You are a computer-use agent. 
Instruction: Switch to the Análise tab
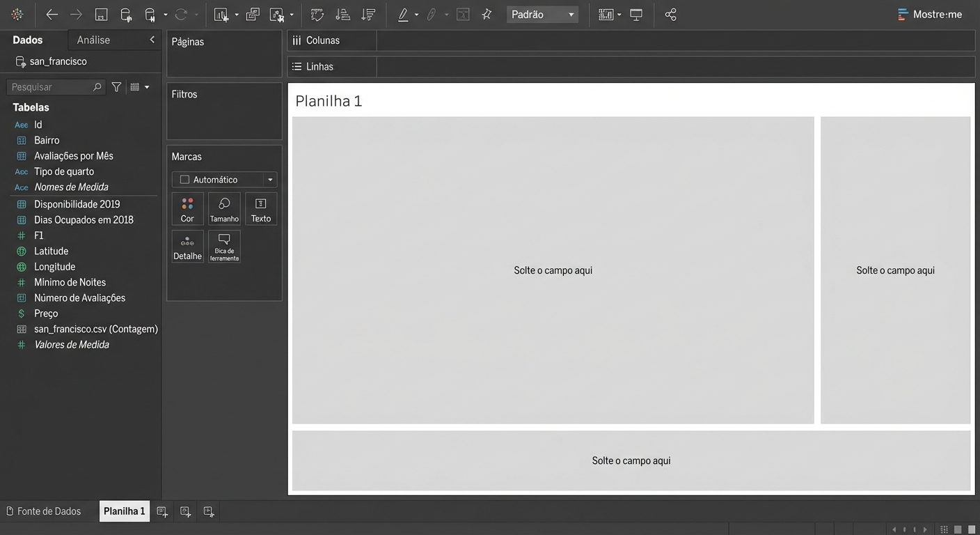click(93, 40)
